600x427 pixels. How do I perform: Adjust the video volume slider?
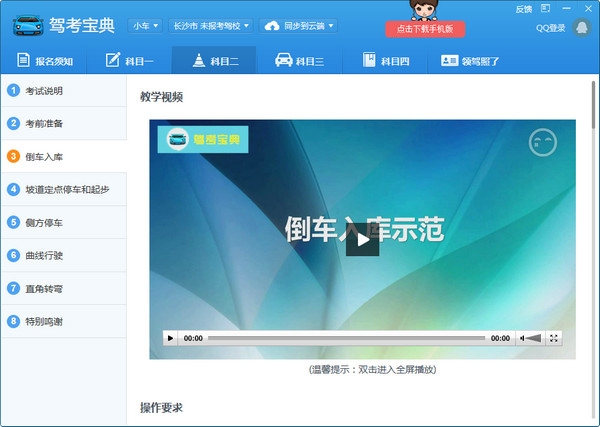(531, 339)
